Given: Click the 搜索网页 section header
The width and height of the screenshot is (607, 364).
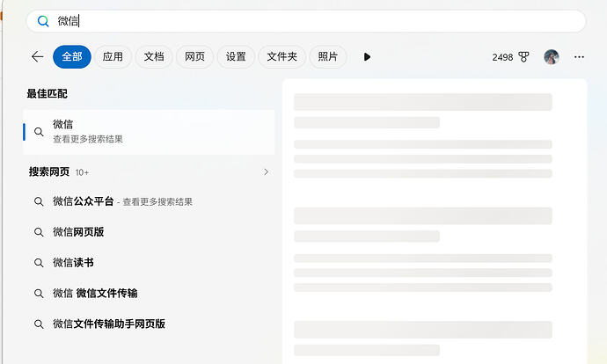Looking at the screenshot, I should 49,171.
